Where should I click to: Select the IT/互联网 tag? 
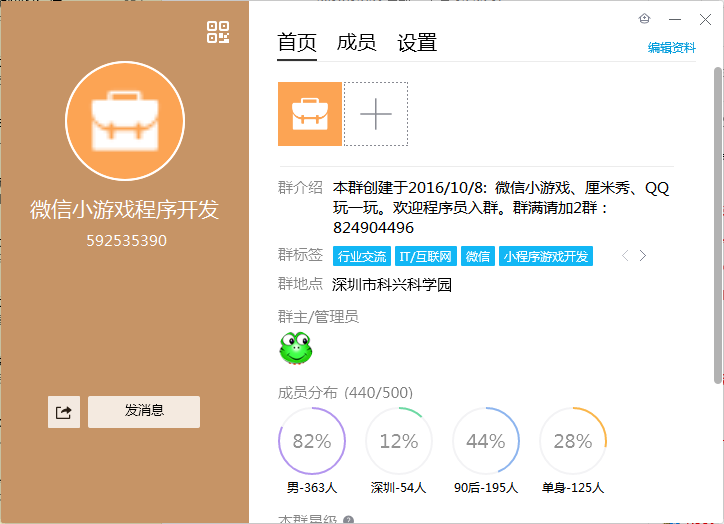tap(426, 256)
